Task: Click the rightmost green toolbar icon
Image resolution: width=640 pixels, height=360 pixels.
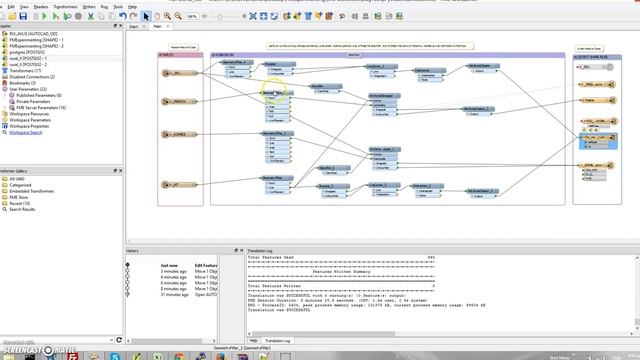Action: coord(400,16)
